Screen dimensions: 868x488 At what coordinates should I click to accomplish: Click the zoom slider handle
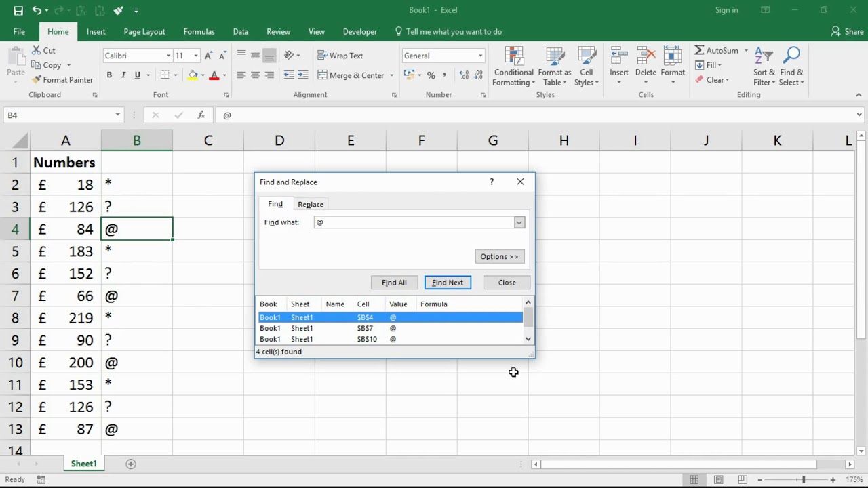pyautogui.click(x=804, y=480)
